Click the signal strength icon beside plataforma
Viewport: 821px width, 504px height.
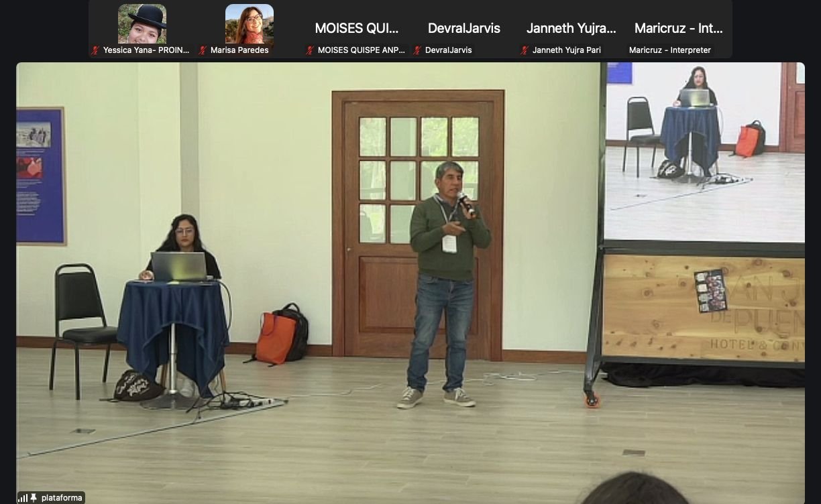[x=23, y=498]
